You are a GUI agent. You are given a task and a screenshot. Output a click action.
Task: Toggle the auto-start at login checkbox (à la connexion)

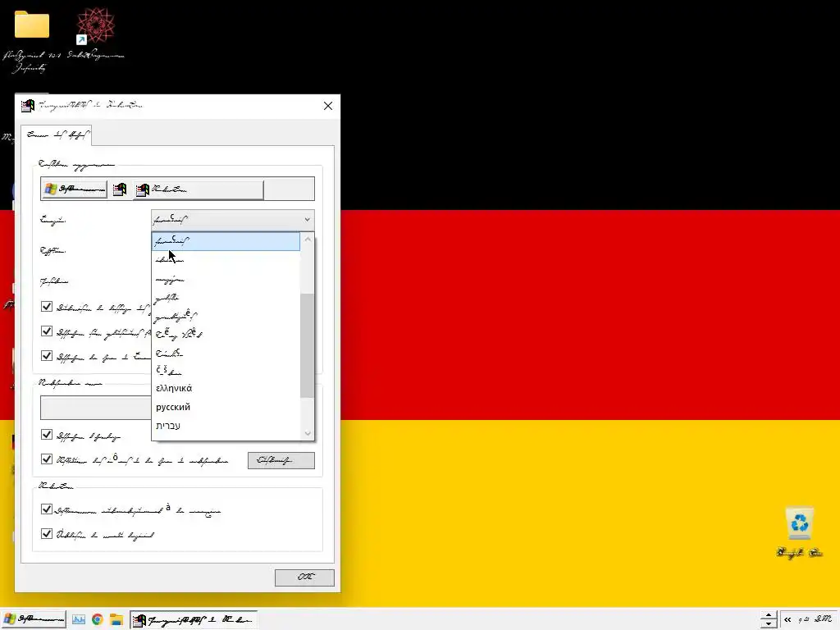click(x=47, y=509)
